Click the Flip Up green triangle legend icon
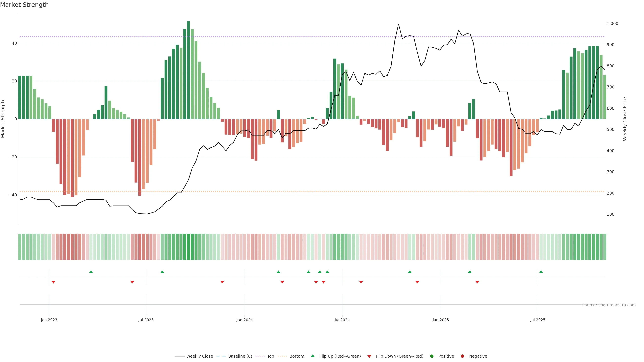This screenshot has height=362, width=644. pos(312,356)
